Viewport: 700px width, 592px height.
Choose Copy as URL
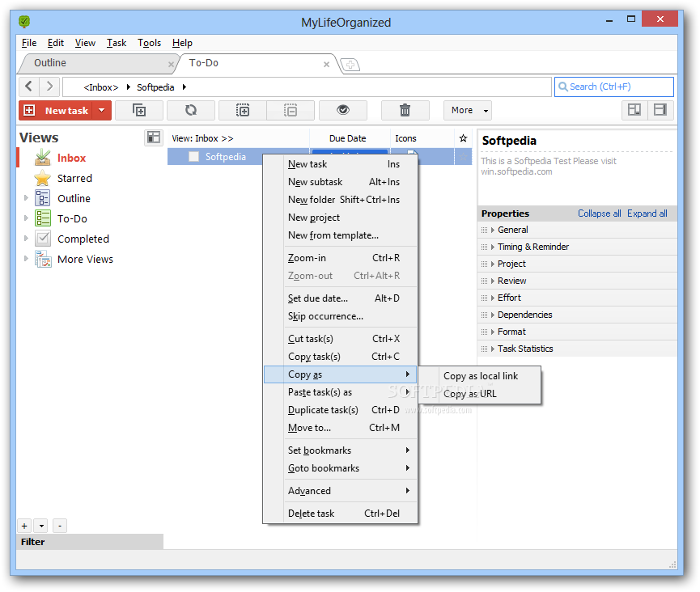coord(480,394)
